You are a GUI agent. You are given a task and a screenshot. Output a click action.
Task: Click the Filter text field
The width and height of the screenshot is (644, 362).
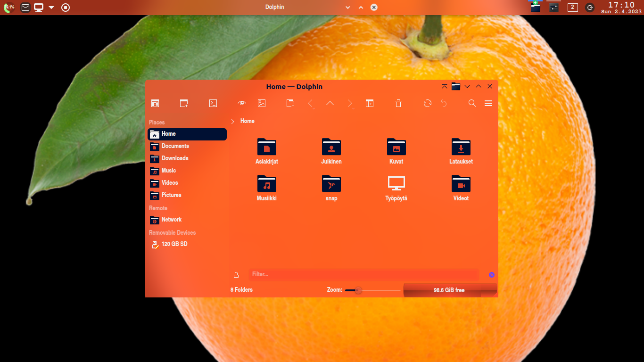click(363, 274)
